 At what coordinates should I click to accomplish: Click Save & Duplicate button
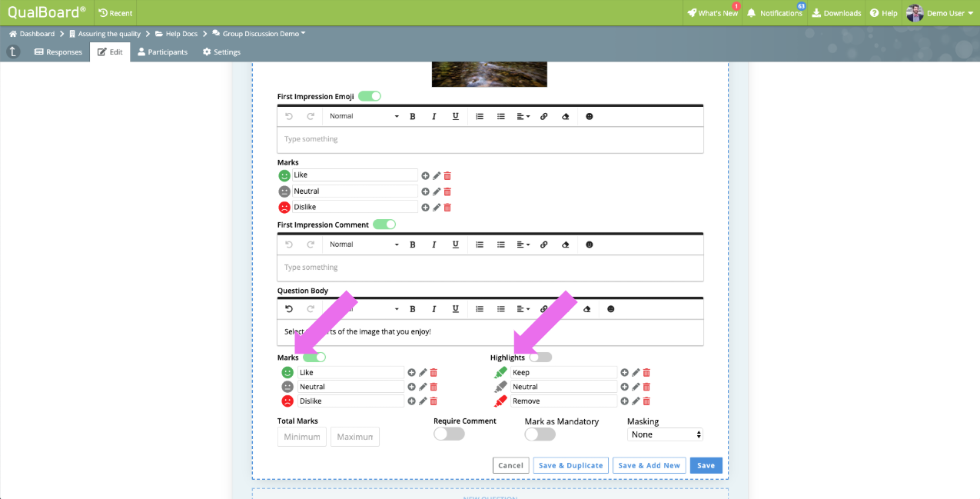(570, 465)
